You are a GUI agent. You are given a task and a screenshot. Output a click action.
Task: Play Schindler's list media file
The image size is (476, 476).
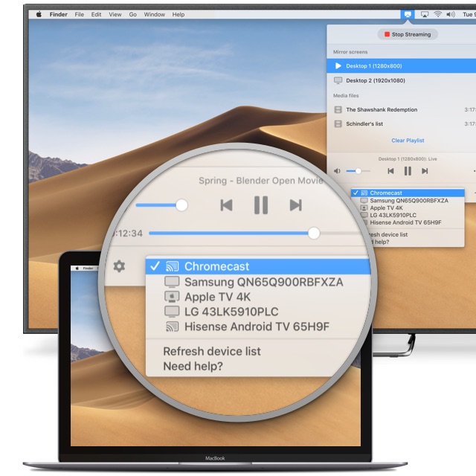coord(402,124)
